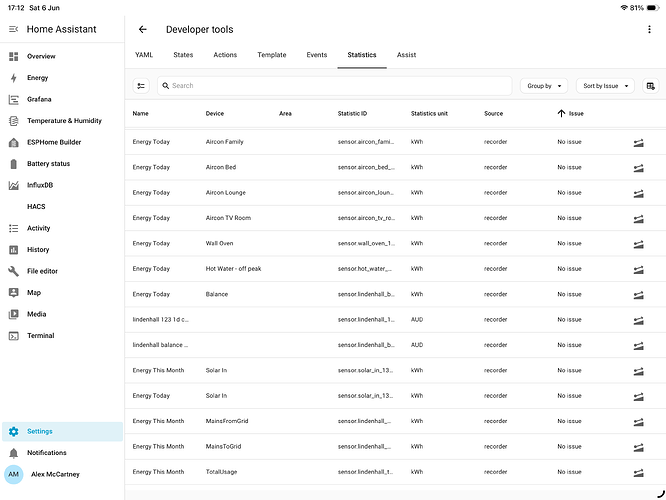
Task: Adjust sum for Hot Water off peak
Action: (638, 270)
